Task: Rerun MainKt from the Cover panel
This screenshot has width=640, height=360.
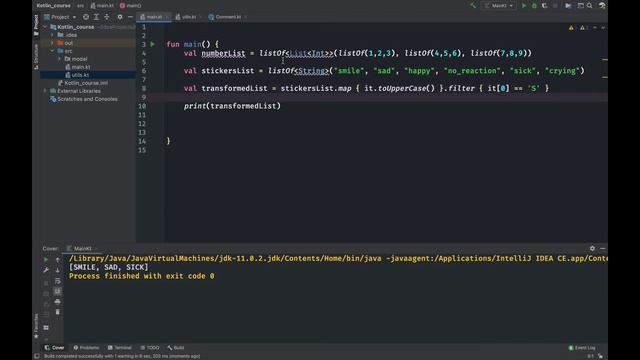Action: (46, 260)
